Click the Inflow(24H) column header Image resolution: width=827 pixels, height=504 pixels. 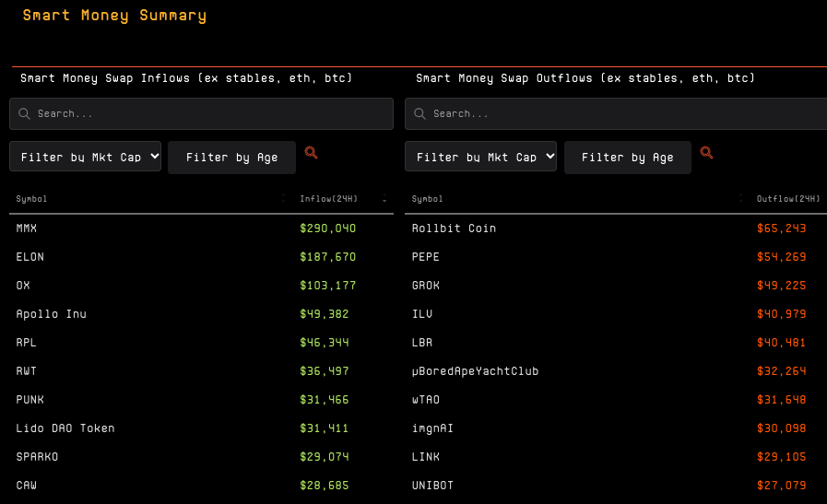[328, 199]
